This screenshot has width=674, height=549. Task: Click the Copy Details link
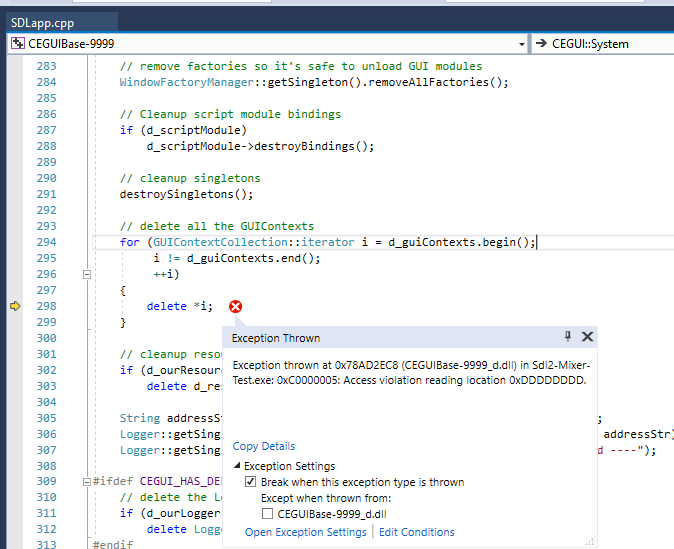(x=264, y=446)
